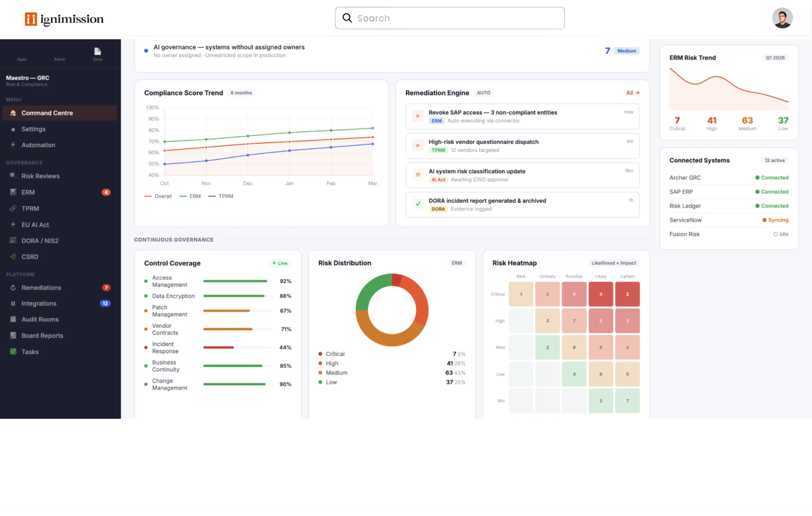Screen dimensions: 812x516
Task: Open the Board Reports menu item
Action: pyautogui.click(x=42, y=335)
